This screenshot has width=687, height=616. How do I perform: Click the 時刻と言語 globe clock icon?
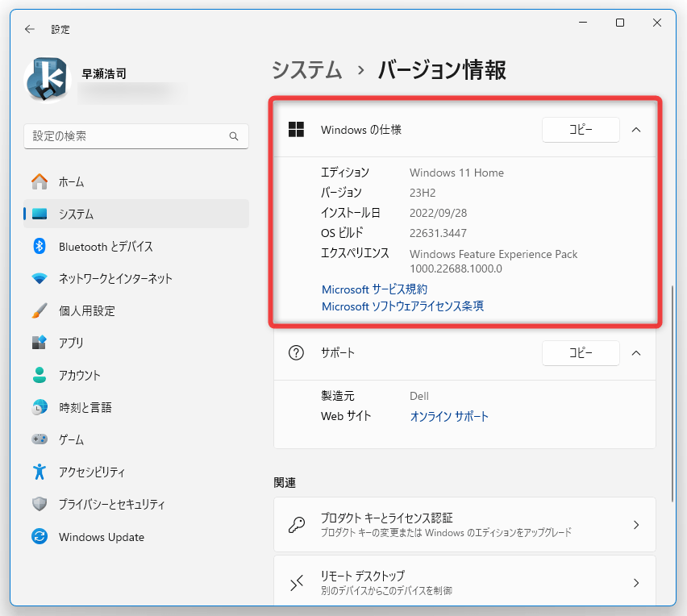coord(40,407)
